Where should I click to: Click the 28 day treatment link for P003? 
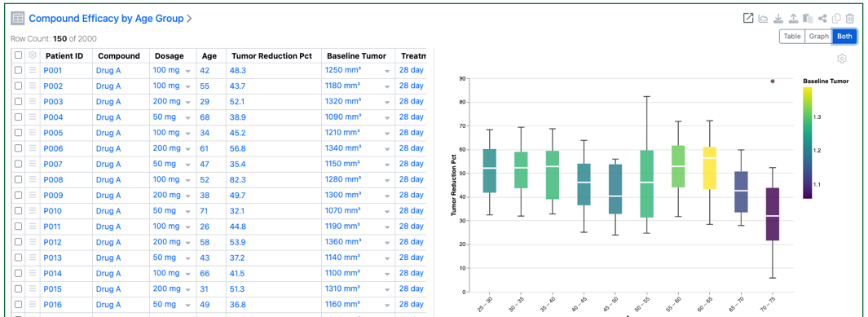(x=412, y=101)
